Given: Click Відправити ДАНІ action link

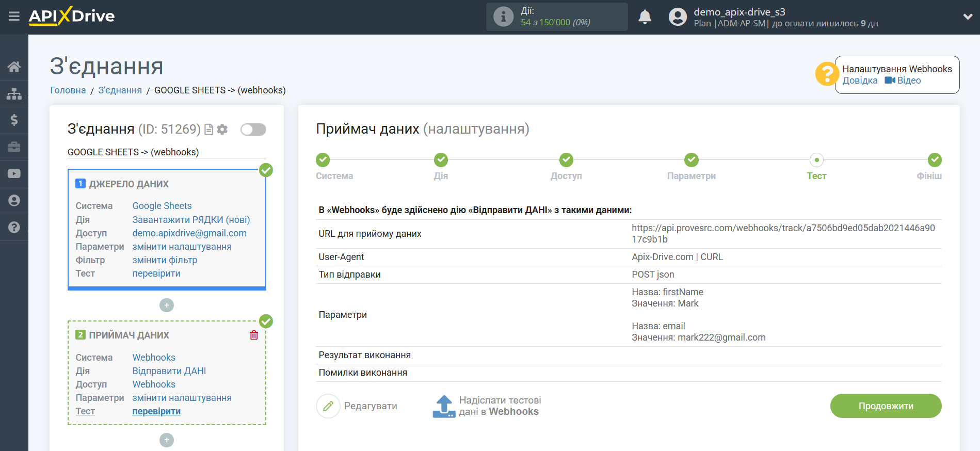Looking at the screenshot, I should click(x=169, y=371).
